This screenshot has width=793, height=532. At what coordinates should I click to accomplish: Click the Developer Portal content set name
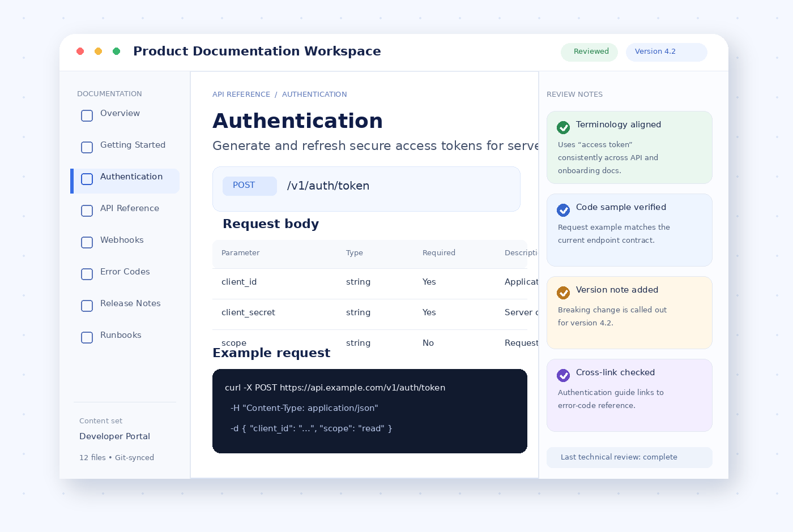coord(114,436)
